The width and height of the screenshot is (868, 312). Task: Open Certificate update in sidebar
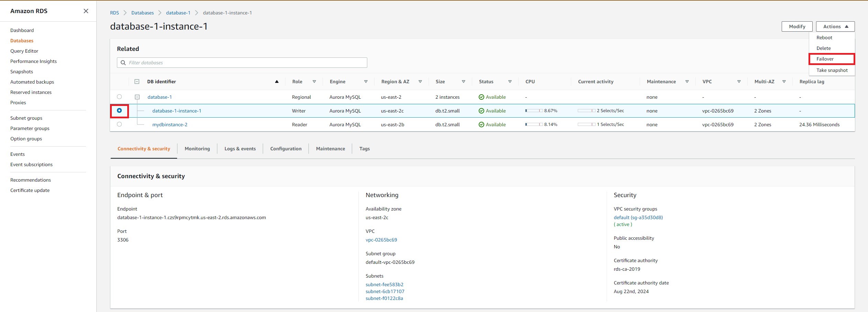pyautogui.click(x=30, y=190)
